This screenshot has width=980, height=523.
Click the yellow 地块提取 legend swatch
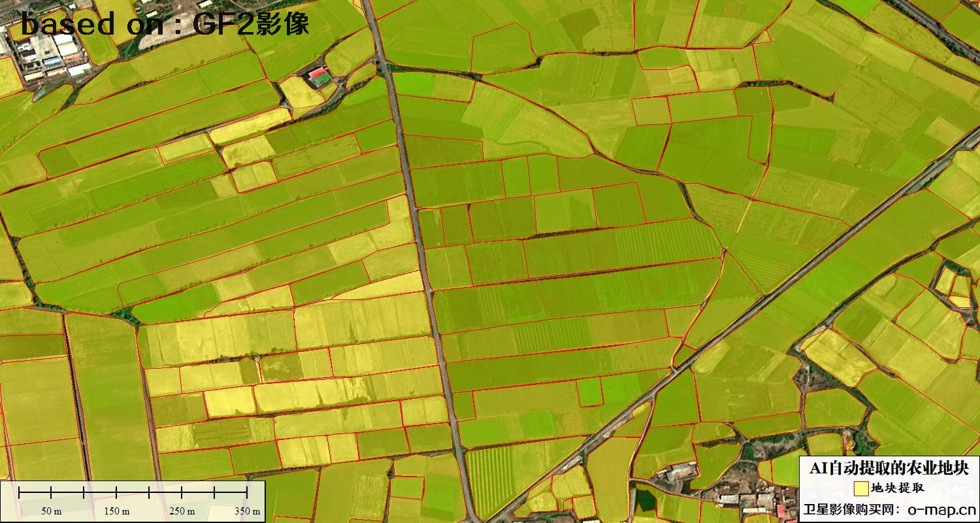click(x=862, y=488)
